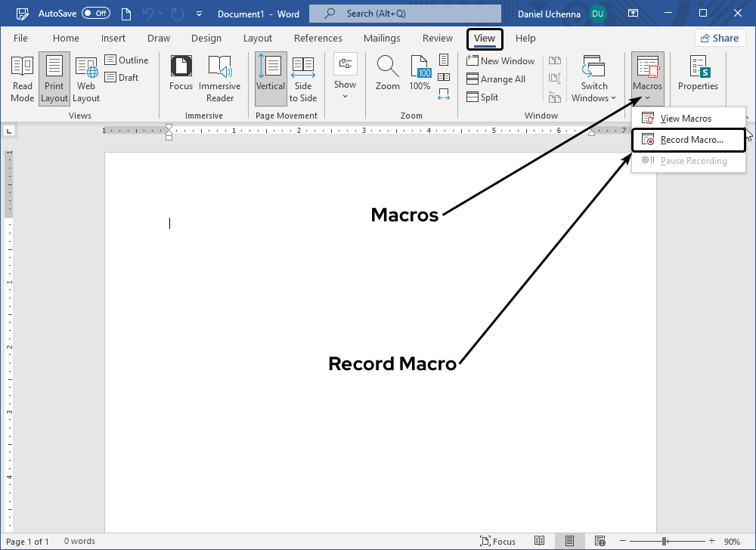Toggle Draft view in the Views group
The width and height of the screenshot is (756, 550).
(x=120, y=77)
